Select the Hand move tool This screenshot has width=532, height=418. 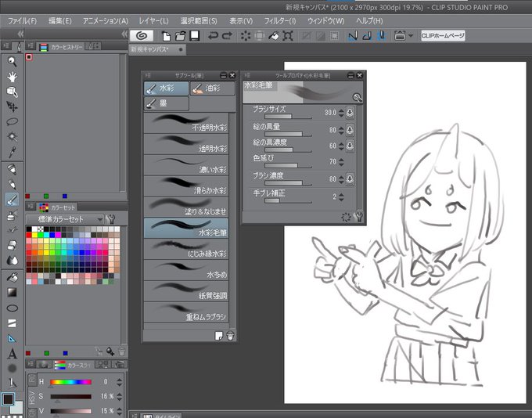coord(13,77)
